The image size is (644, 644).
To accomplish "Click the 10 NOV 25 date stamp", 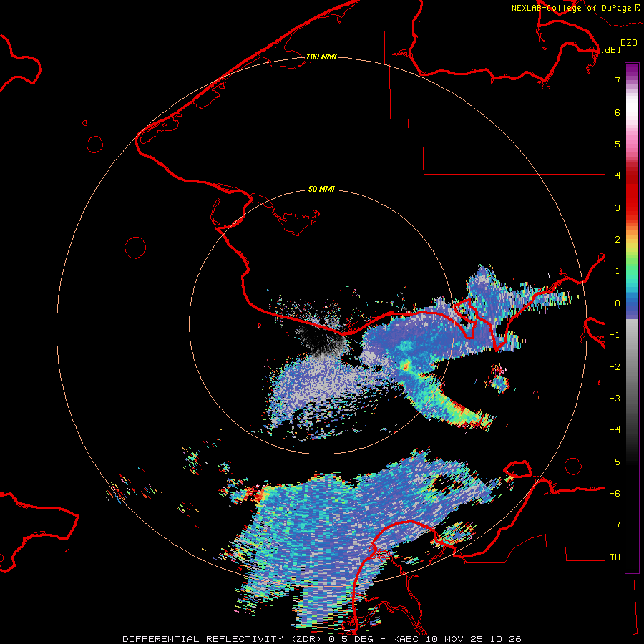I will coord(454,639).
